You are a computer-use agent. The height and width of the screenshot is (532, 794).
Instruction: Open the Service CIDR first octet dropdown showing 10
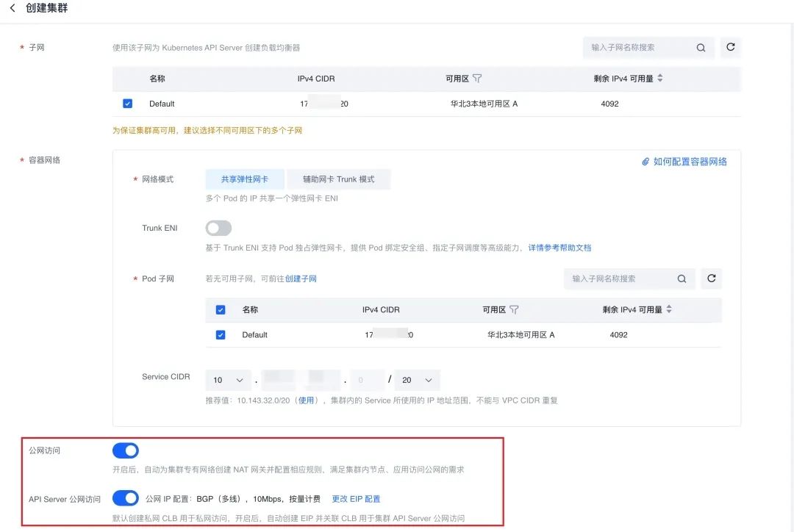click(x=228, y=380)
